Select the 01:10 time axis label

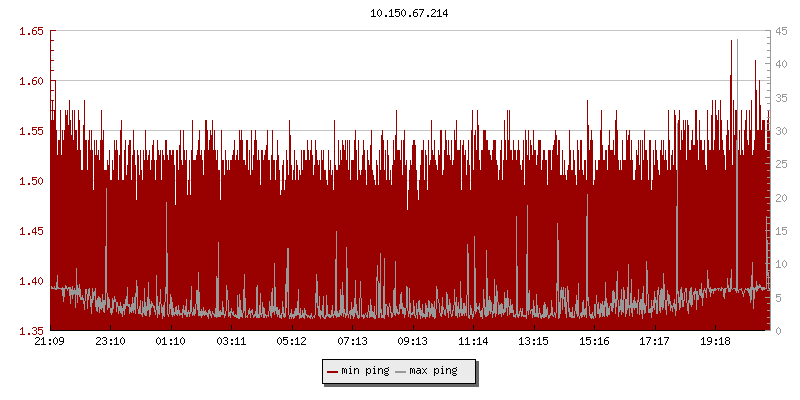tap(171, 342)
